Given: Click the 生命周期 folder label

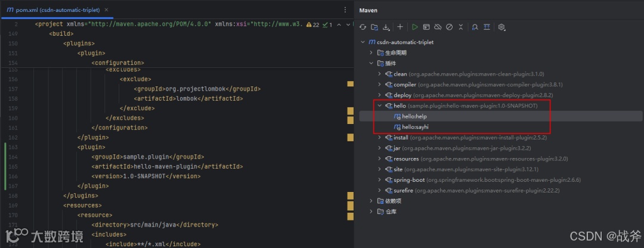Looking at the screenshot, I should coord(396,53).
